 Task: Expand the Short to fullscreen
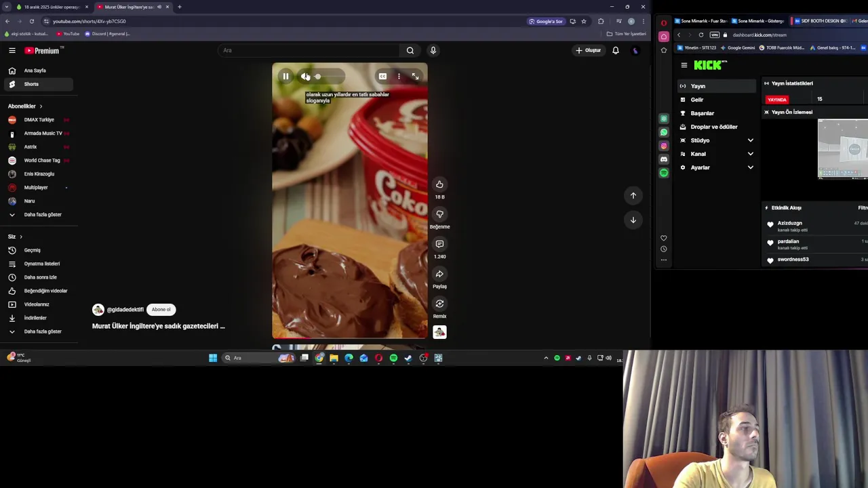point(415,77)
